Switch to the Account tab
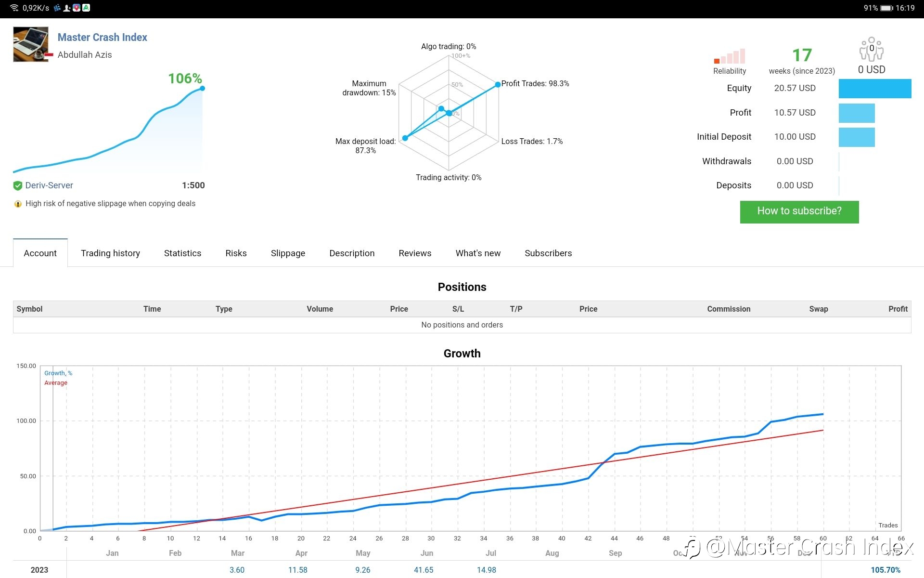 [40, 253]
